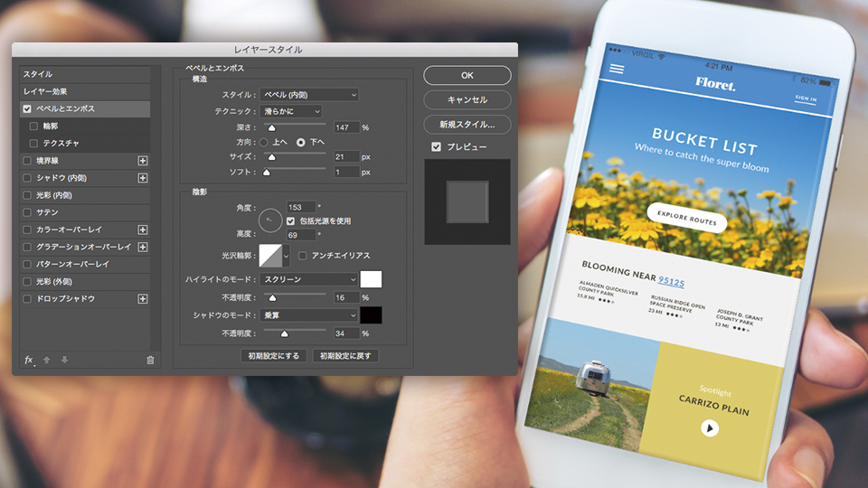
Task: Click the 角度 field showing 153
Action: point(301,207)
